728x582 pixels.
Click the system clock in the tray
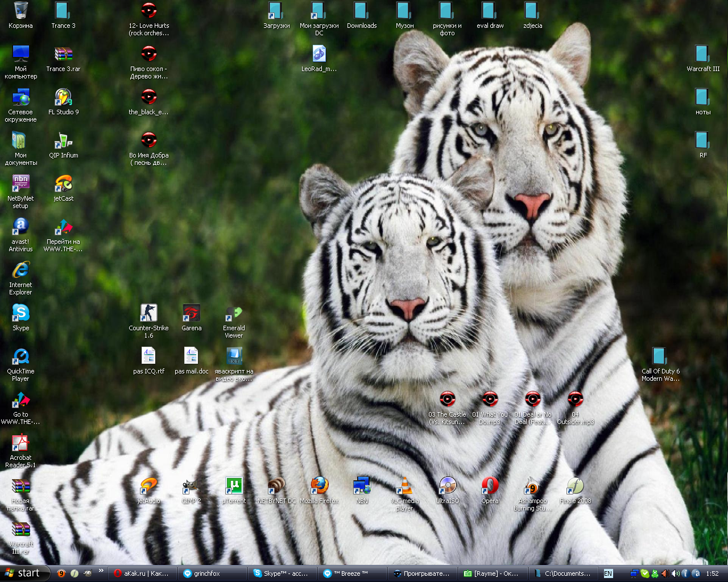[x=712, y=573]
